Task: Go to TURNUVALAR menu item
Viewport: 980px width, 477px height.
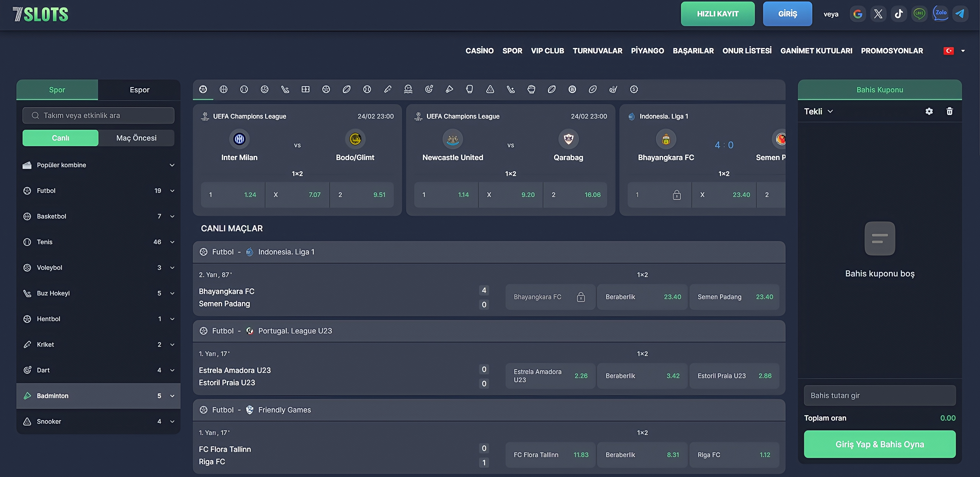Action: click(x=597, y=51)
